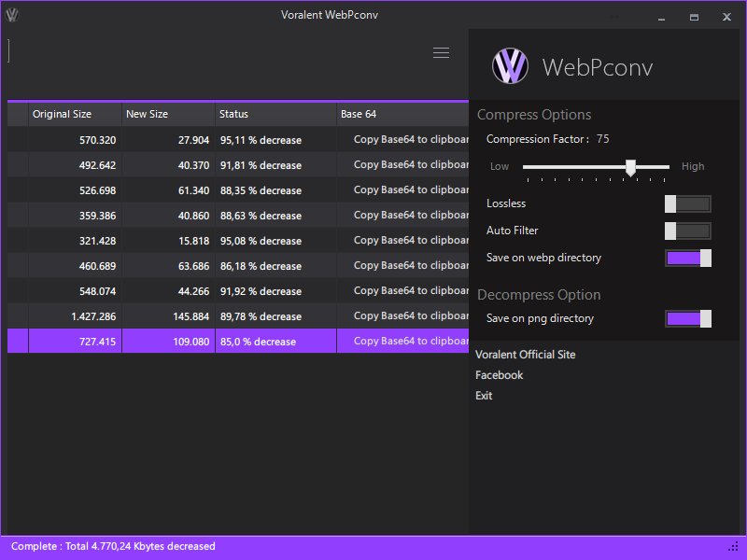This screenshot has height=560, width=747.
Task: Click the status 95,11 % decrease
Action: tap(261, 140)
